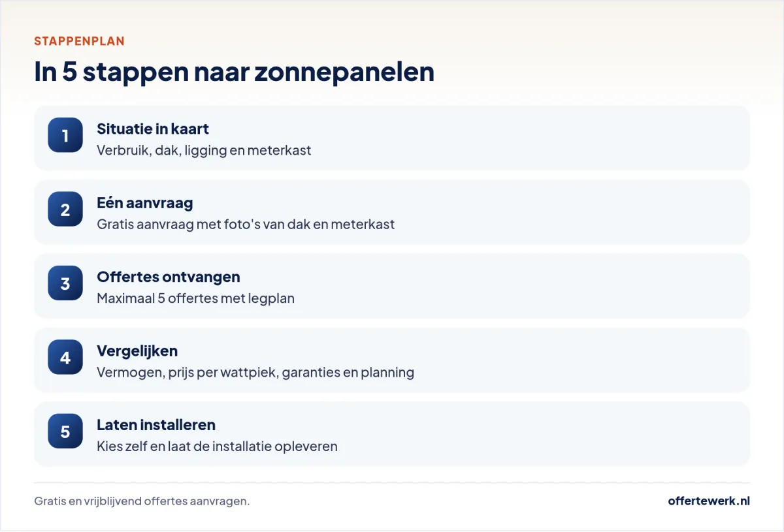The height and width of the screenshot is (532, 784).
Task: Select the 'Laten installeren' heading
Action: click(156, 425)
